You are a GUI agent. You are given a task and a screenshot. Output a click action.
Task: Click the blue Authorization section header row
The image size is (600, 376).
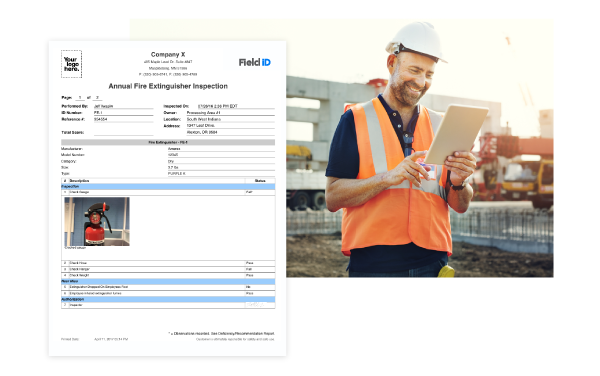[x=168, y=299]
